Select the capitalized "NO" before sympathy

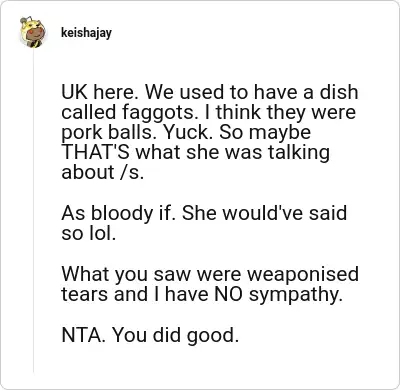pyautogui.click(x=228, y=294)
